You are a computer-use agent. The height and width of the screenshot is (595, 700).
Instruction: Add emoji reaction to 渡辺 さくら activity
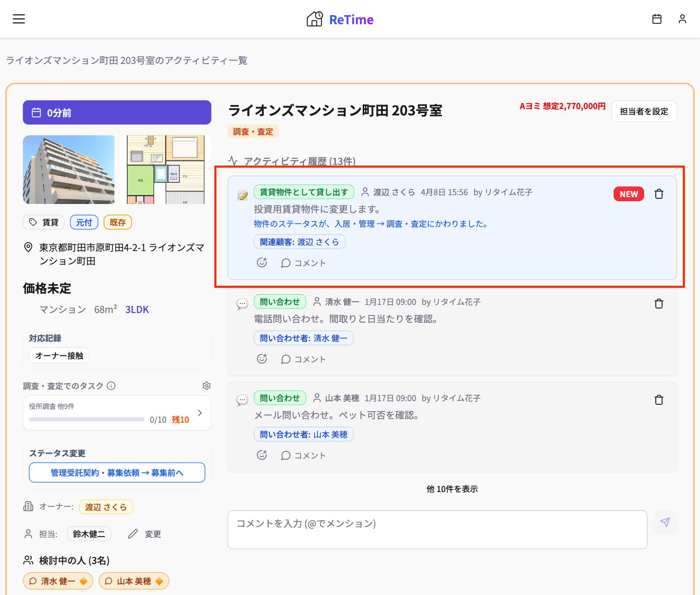[262, 262]
